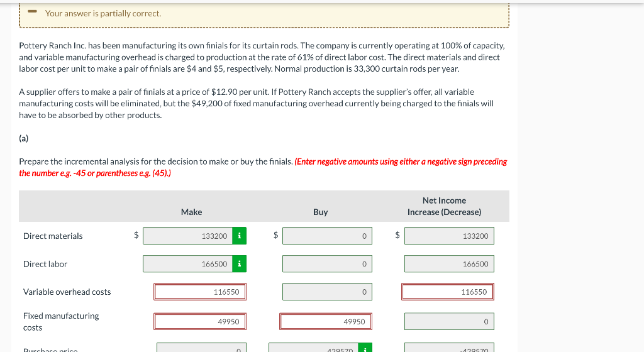
Task: Select the Variable overhead Buy input field
Action: click(327, 292)
